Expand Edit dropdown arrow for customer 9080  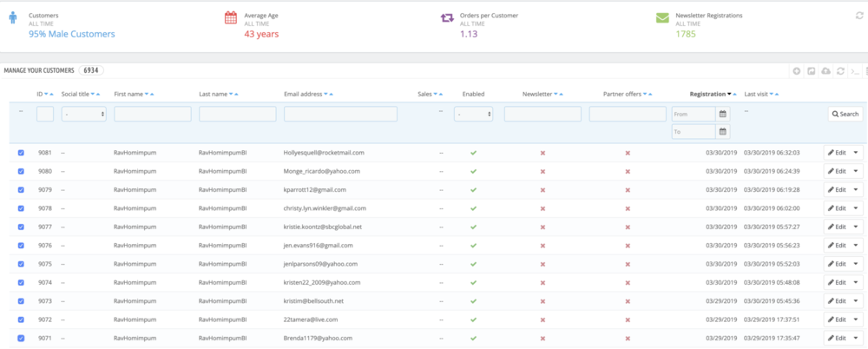point(856,171)
